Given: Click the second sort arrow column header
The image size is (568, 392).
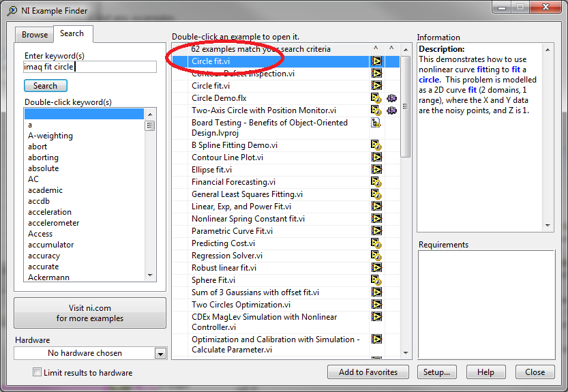Looking at the screenshot, I should 391,48.
